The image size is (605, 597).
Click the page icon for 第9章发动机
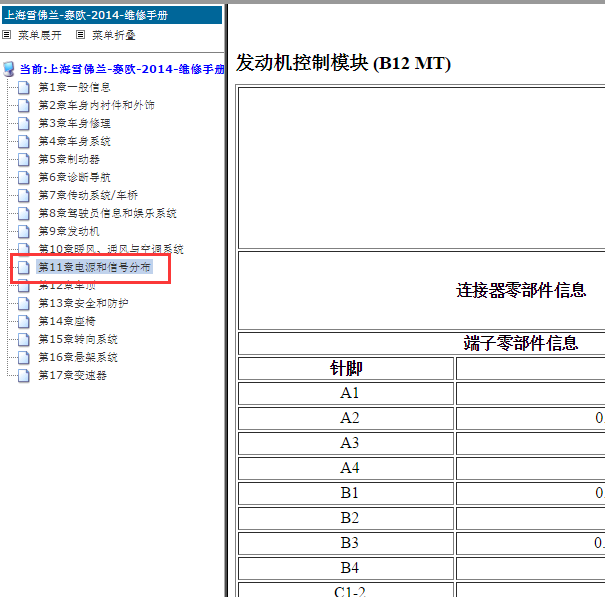24,232
